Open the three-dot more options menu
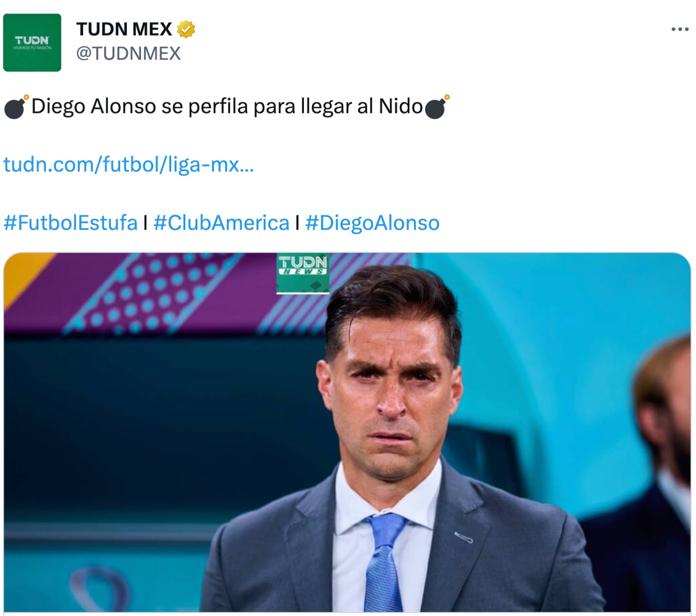The image size is (696, 616). pyautogui.click(x=679, y=29)
